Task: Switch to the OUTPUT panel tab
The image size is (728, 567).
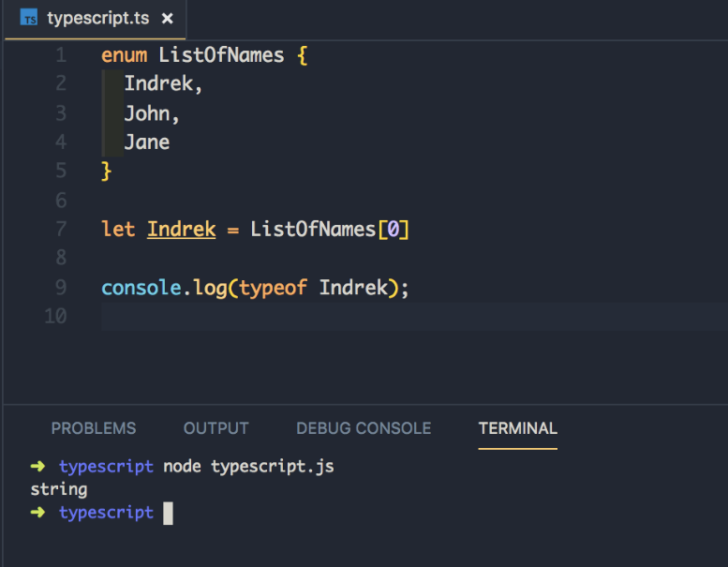Action: (215, 428)
